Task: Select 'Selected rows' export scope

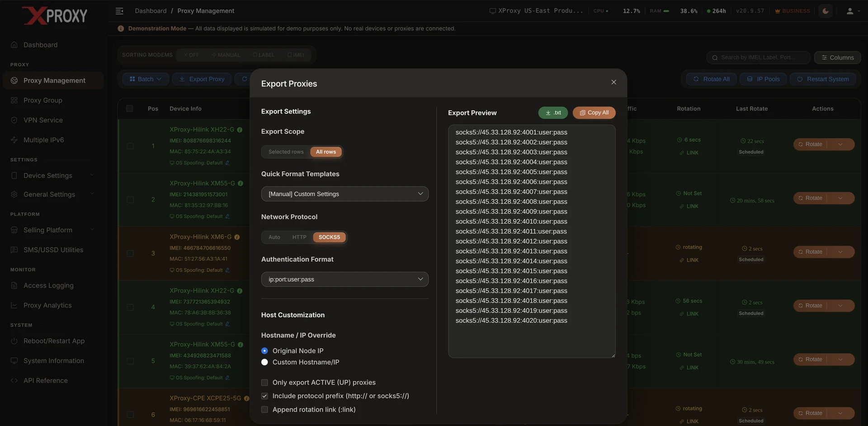Action: tap(286, 152)
